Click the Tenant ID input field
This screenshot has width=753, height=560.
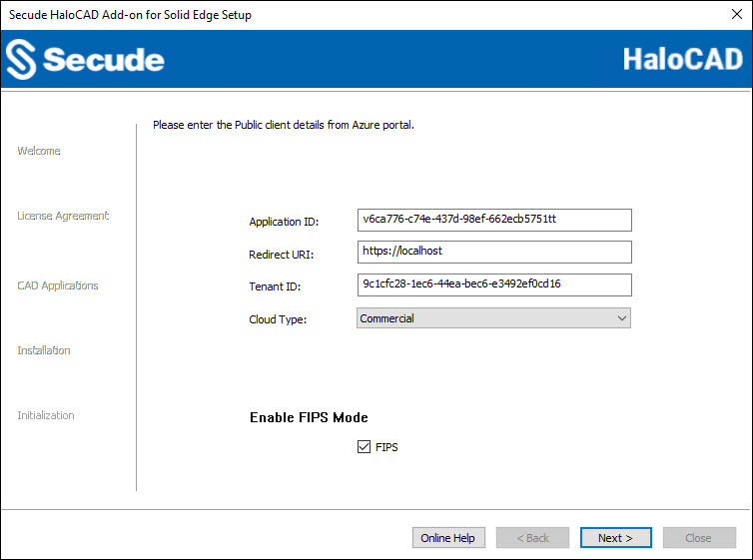coord(494,285)
